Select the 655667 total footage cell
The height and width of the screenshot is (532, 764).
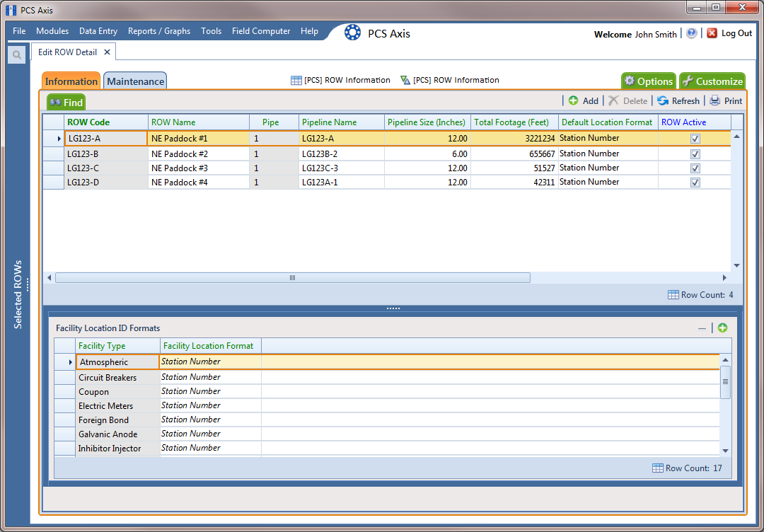tap(514, 154)
